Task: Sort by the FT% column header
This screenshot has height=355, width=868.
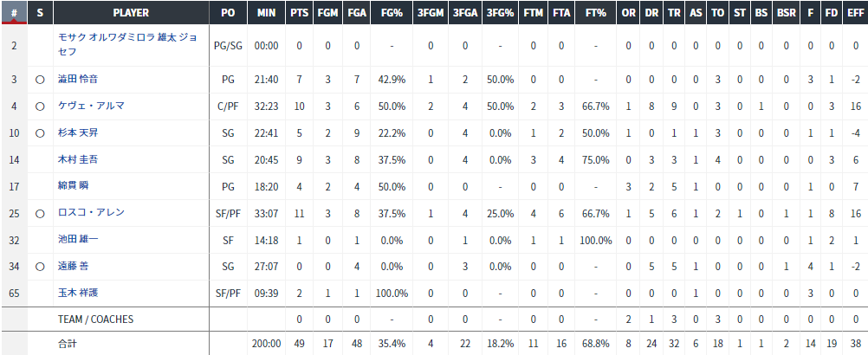Action: point(595,13)
